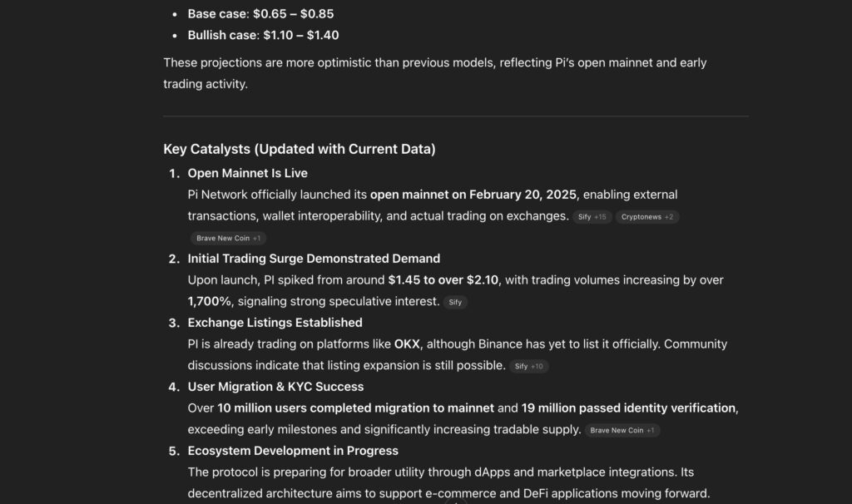Click the scroll-to-bottom arrow at page bottom
Image resolution: width=852 pixels, height=504 pixels.
pos(457,501)
